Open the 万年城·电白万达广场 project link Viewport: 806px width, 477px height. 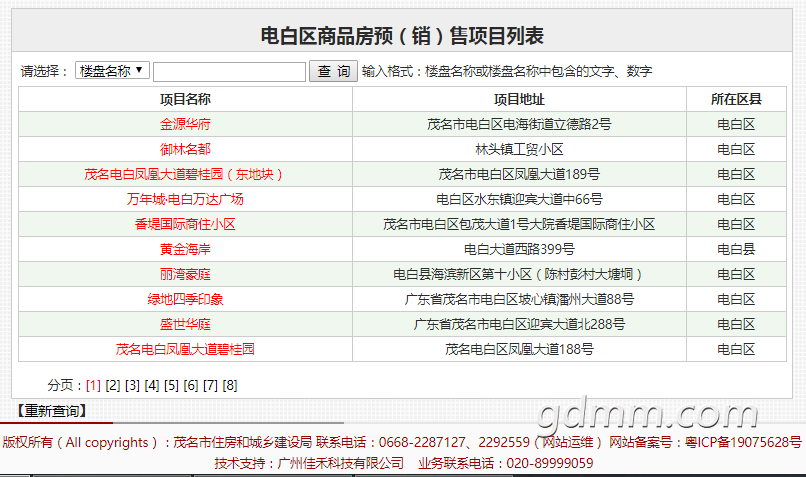coord(185,200)
